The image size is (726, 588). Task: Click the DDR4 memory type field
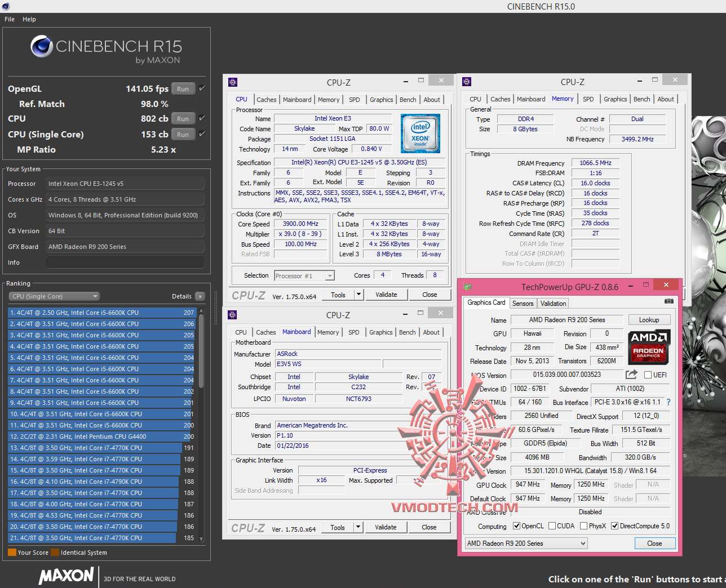(x=525, y=119)
